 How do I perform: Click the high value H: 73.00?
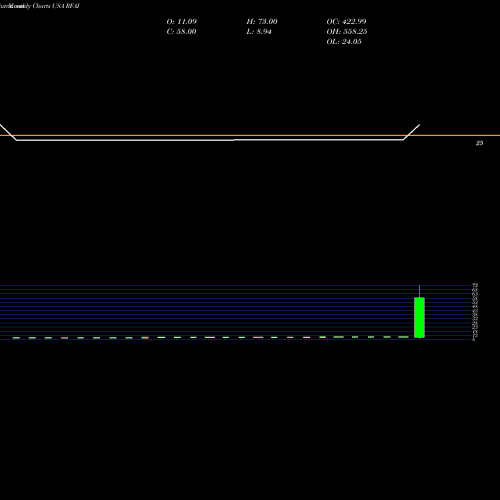pyautogui.click(x=262, y=22)
